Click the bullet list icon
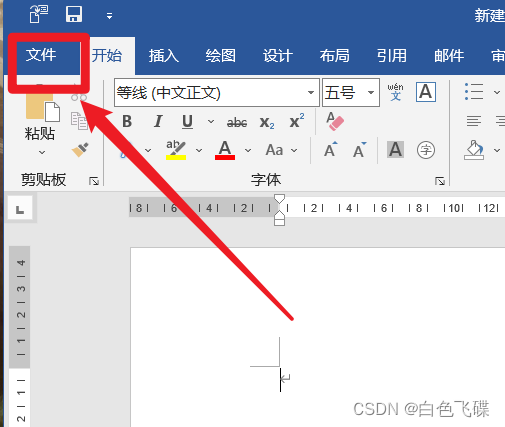505x427 pixels. coord(474,91)
